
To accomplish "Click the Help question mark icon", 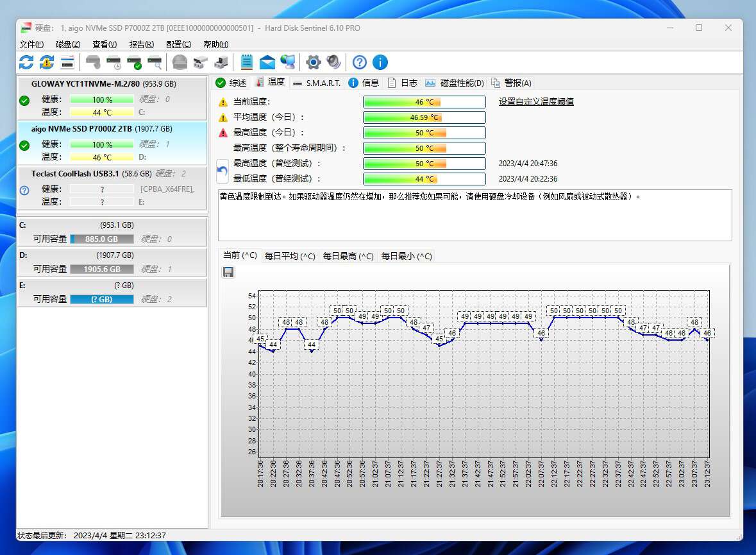I will (359, 62).
